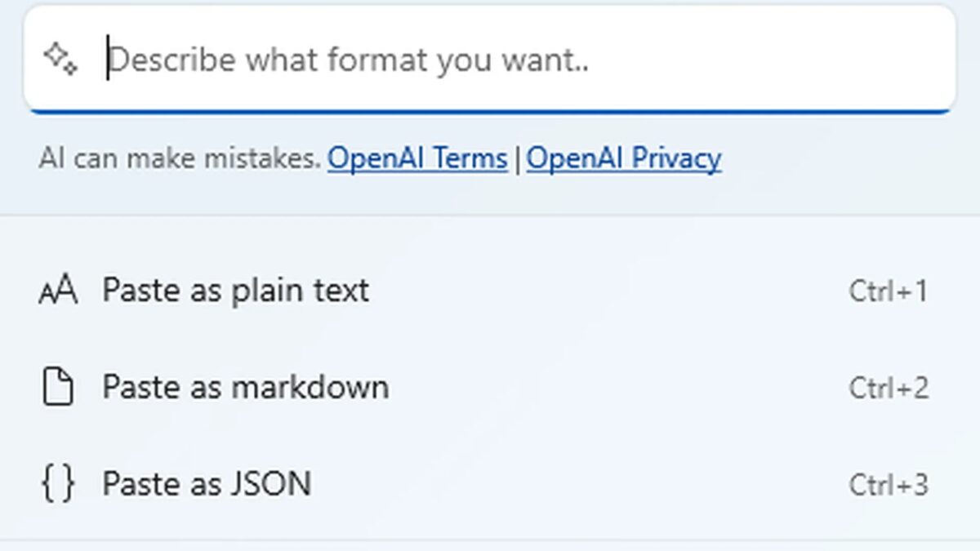Click the empty right end of the prompt box
The image size is (980, 551).
point(857,60)
